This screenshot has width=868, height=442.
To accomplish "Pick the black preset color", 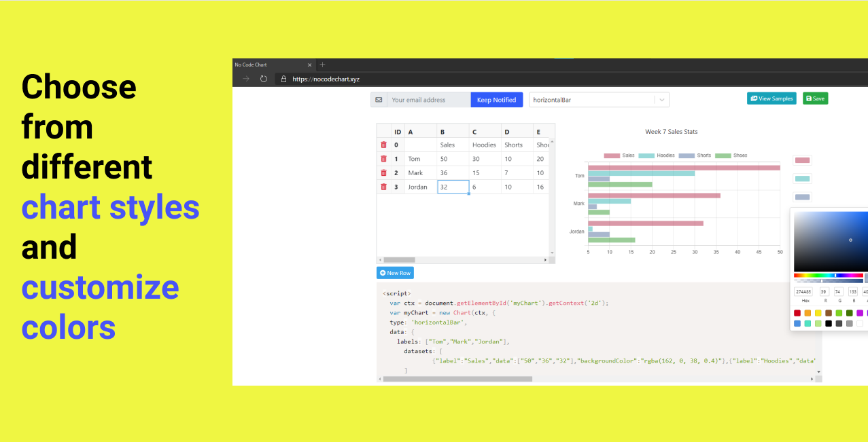I will point(829,323).
